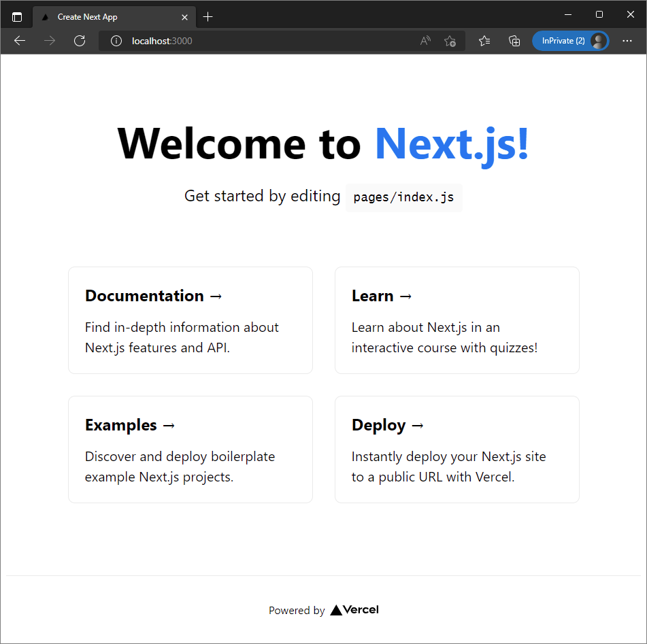Open the Next.js! heading link
647x644 pixels.
coord(452,143)
